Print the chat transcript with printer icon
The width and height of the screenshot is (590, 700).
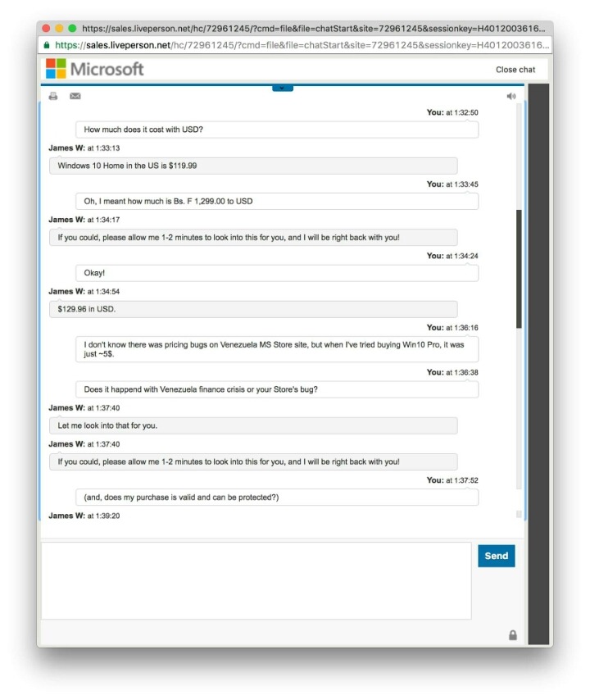53,96
